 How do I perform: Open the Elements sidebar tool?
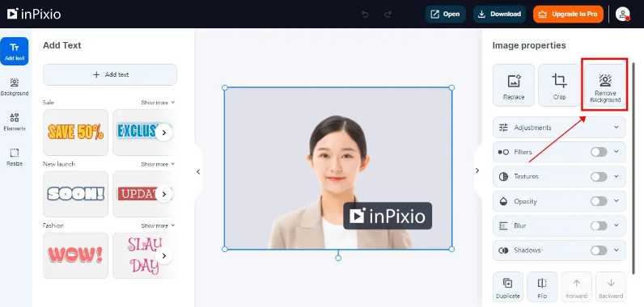pos(15,122)
